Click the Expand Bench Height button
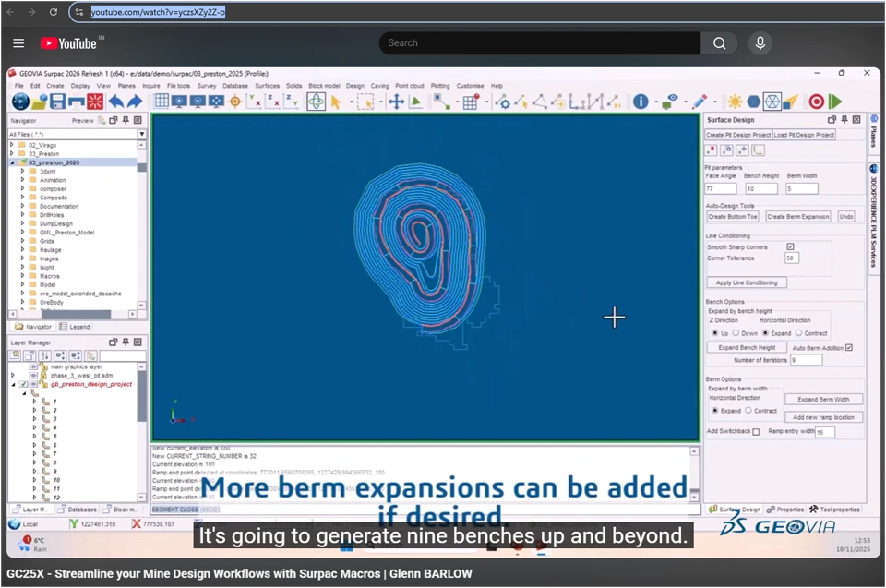Screen dimensions: 886x588 (747, 348)
